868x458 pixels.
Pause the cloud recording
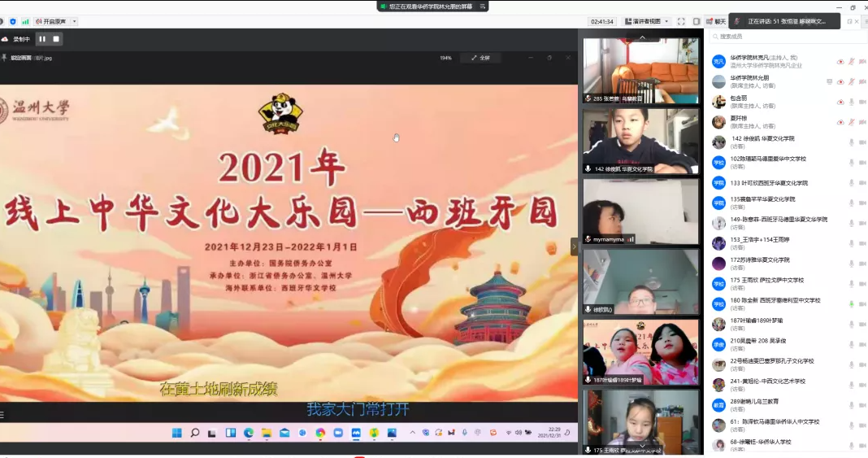click(42, 39)
